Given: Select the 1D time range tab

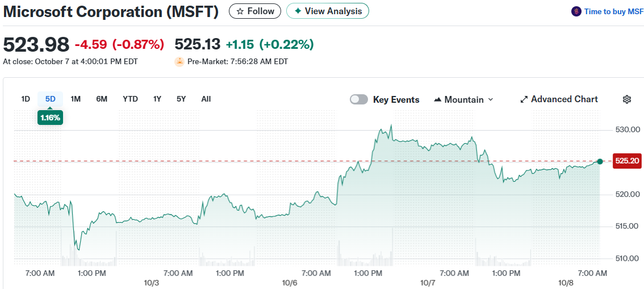Looking at the screenshot, I should tap(26, 99).
